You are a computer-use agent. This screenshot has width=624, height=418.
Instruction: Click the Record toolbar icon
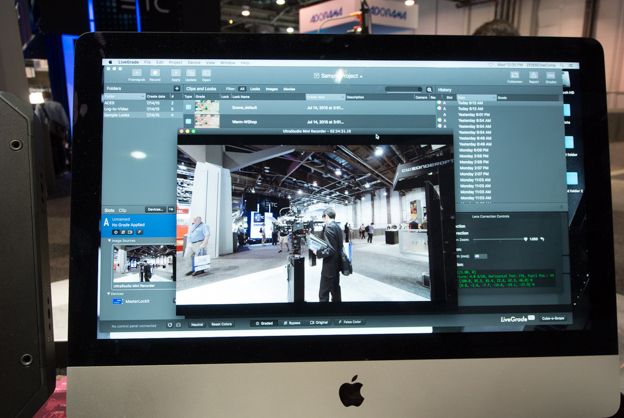point(155,75)
